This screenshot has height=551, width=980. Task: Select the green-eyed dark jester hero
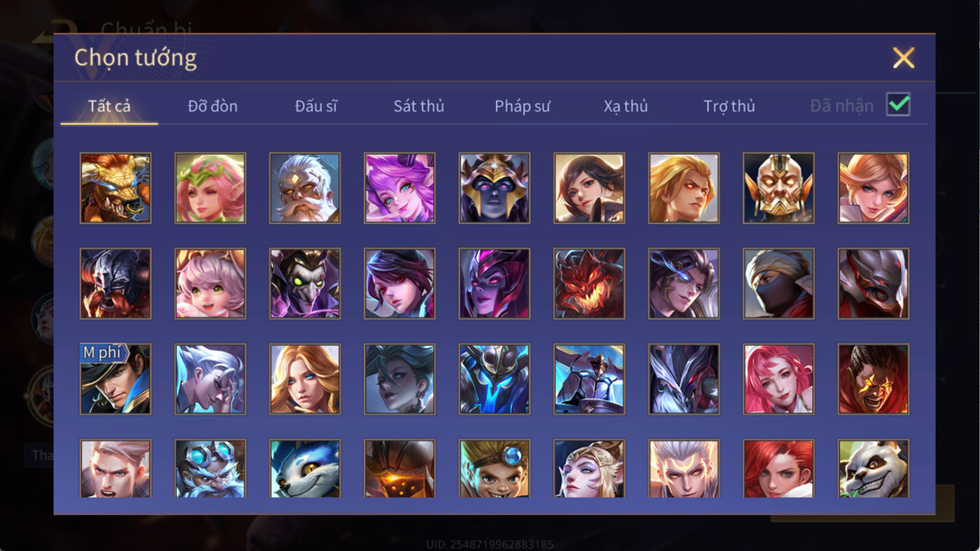(x=304, y=283)
